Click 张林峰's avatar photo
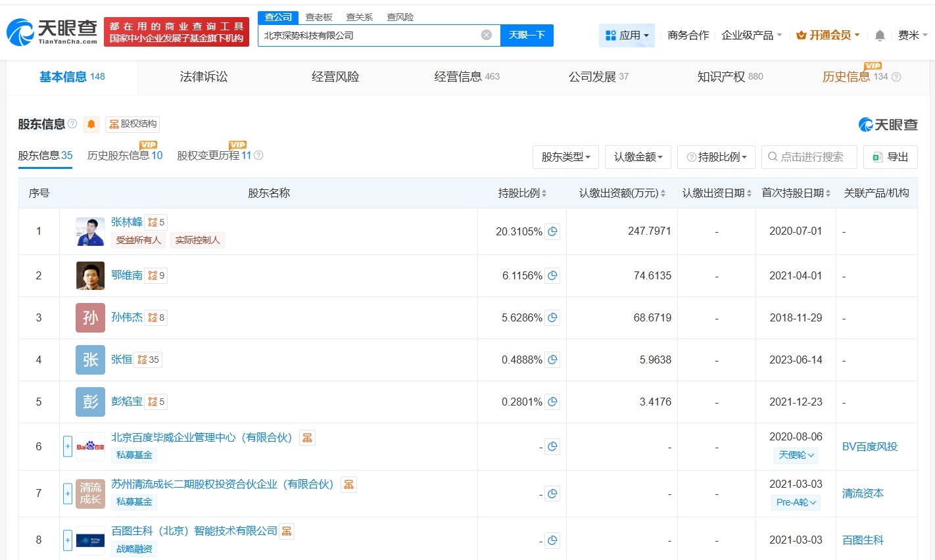Screen dimensions: 935x560 [x=89, y=231]
